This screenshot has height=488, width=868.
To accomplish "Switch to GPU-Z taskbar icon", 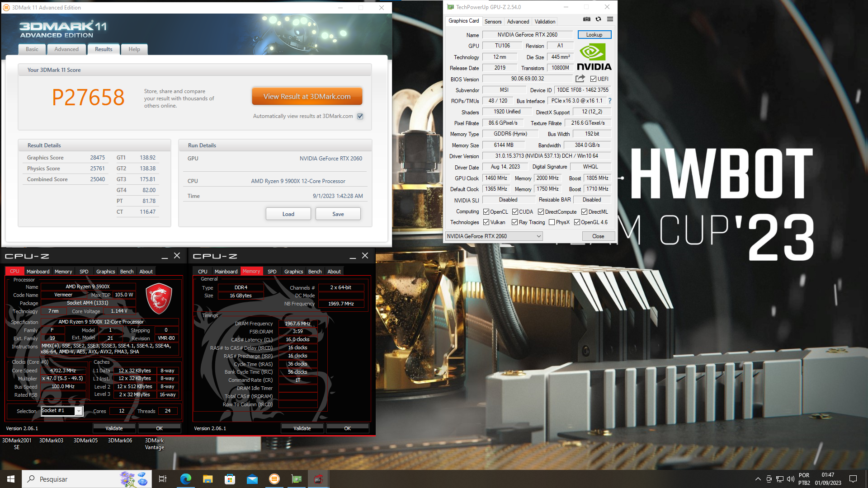I will point(297,479).
